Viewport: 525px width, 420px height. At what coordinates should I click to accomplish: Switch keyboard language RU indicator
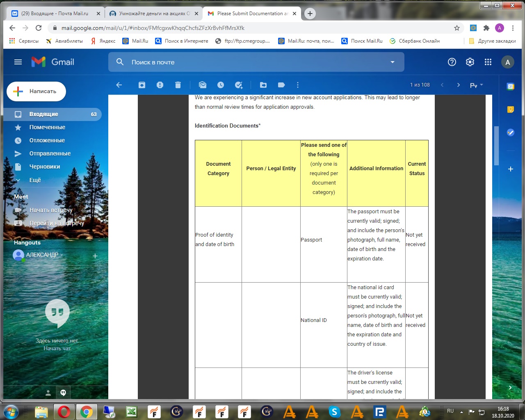[x=450, y=411]
